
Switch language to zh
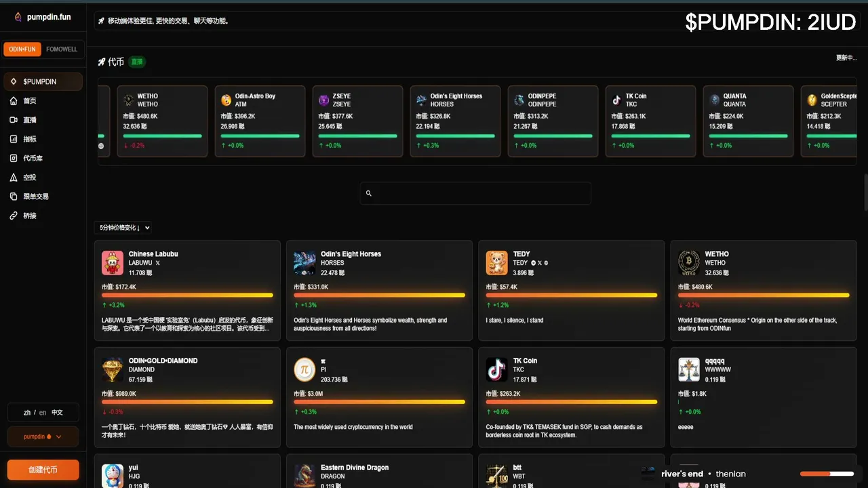click(x=27, y=412)
